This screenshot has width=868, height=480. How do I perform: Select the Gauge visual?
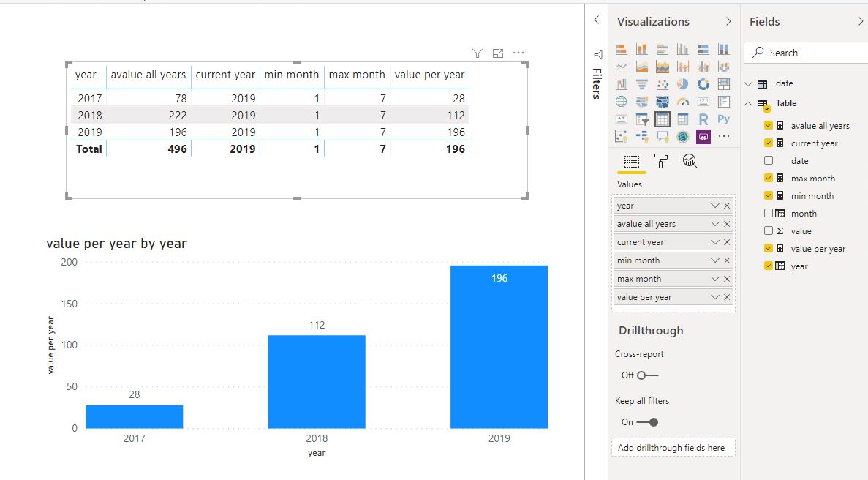[x=682, y=102]
